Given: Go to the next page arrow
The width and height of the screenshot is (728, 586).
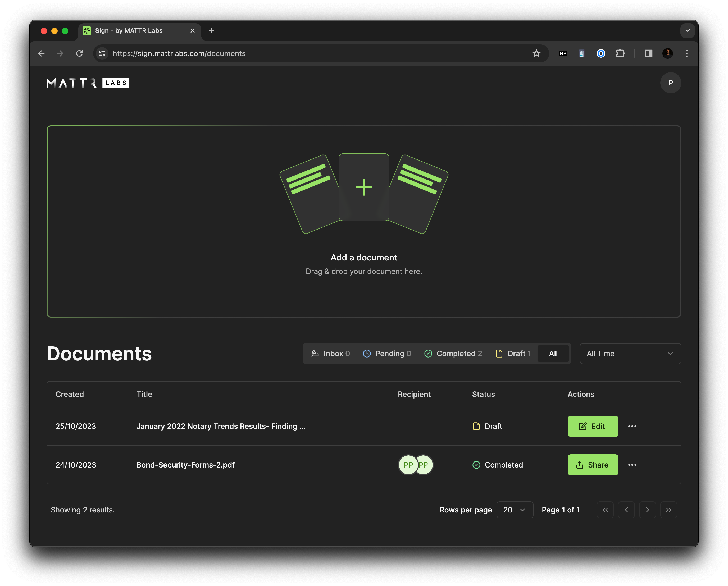Looking at the screenshot, I should (x=647, y=510).
